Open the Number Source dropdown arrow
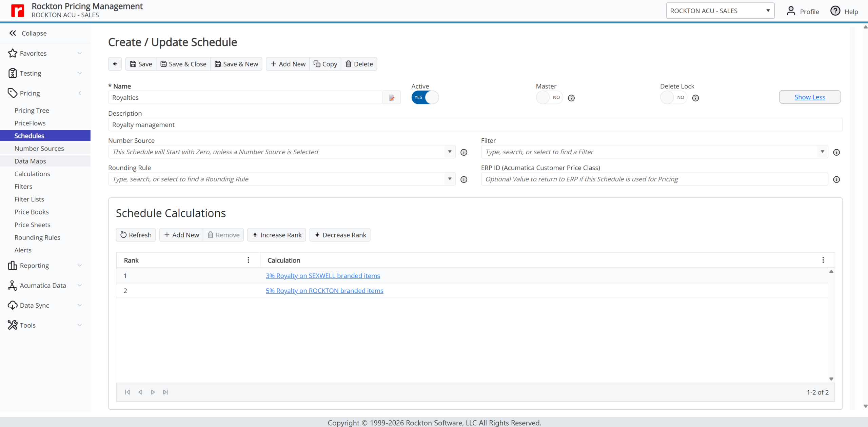The height and width of the screenshot is (427, 868). [x=450, y=152]
